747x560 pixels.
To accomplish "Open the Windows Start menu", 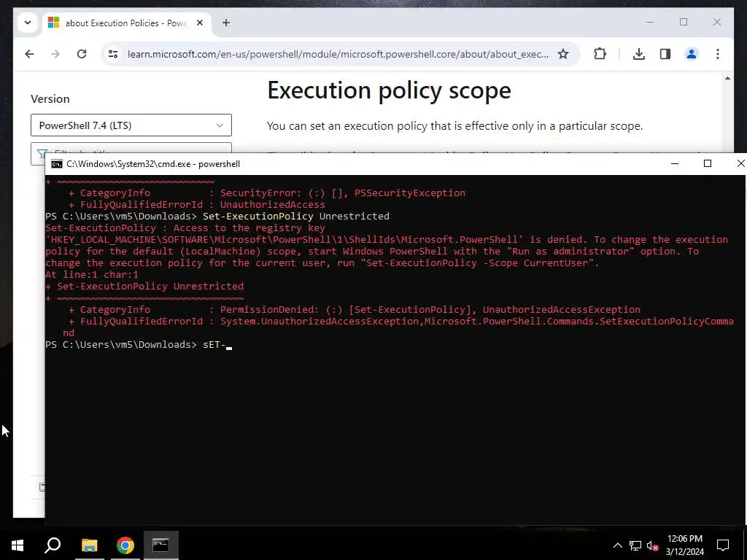I will pyautogui.click(x=18, y=545).
